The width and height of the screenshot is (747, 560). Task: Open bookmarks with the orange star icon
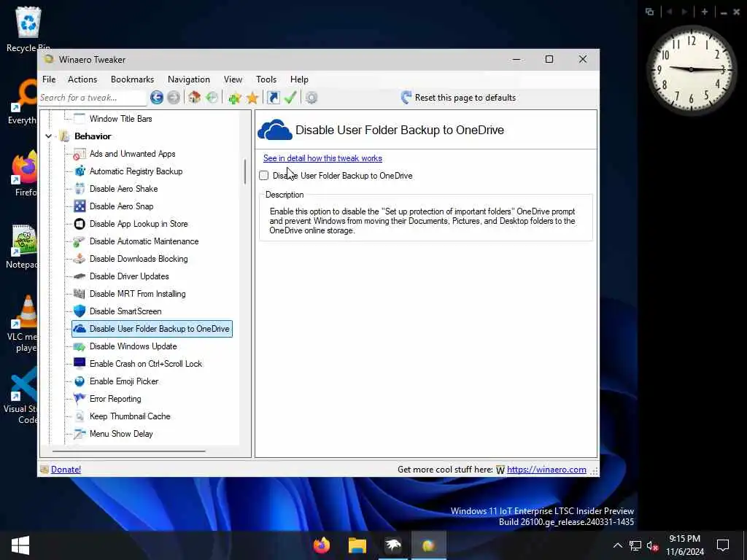point(252,98)
